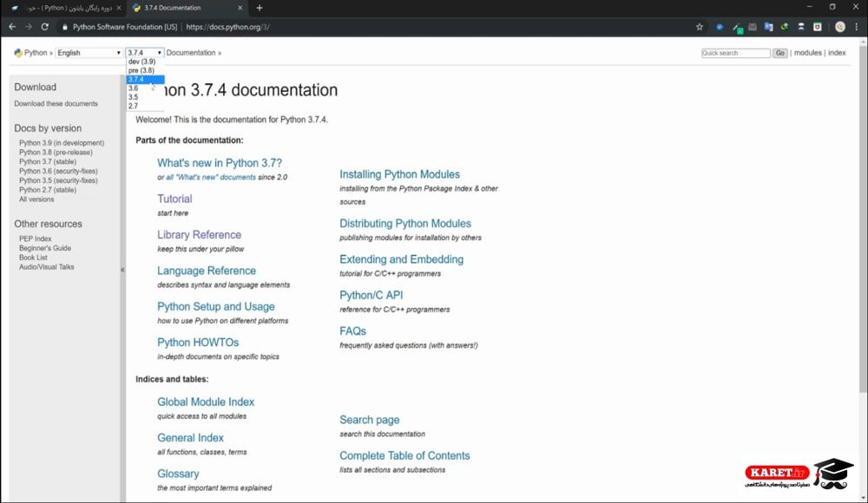The width and height of the screenshot is (868, 503).
Task: Choose 2.7 from version list
Action: point(145,106)
